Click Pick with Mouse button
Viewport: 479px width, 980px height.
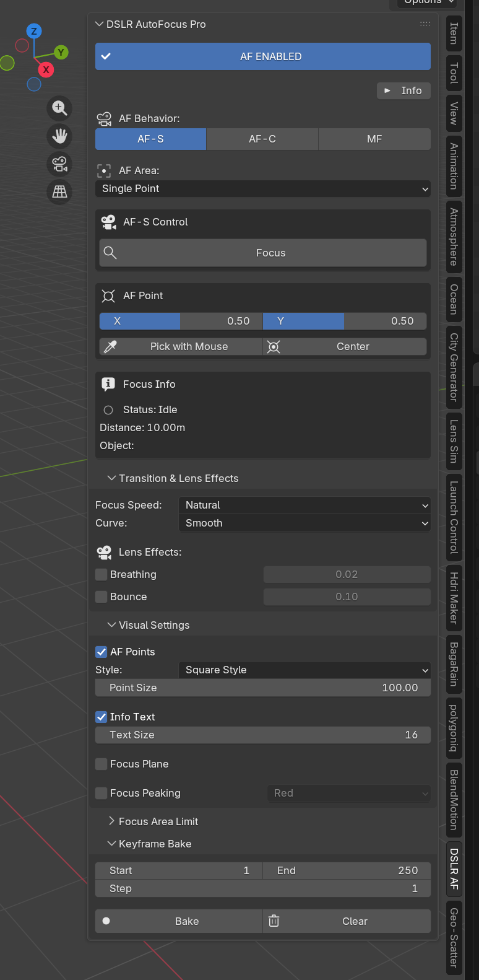coord(181,346)
